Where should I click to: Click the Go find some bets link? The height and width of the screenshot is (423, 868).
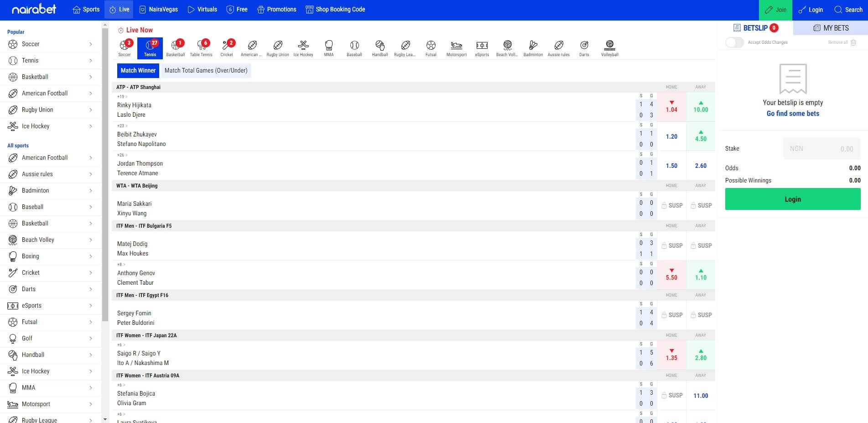[792, 114]
